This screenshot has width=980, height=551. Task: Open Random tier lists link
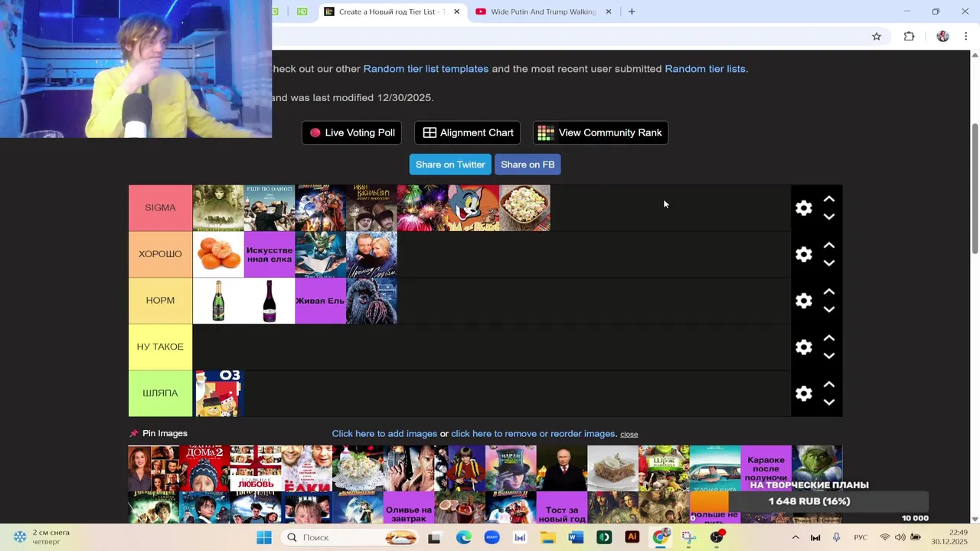tap(705, 69)
